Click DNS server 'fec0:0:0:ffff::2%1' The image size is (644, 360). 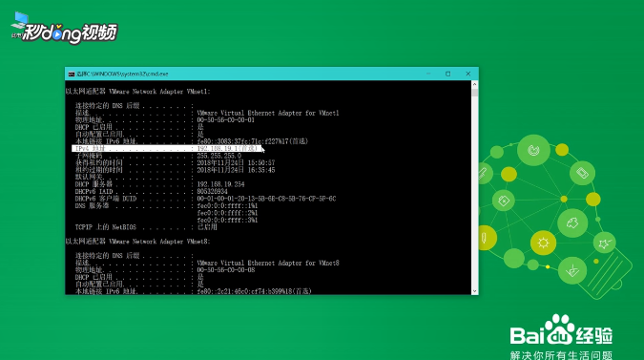click(227, 213)
